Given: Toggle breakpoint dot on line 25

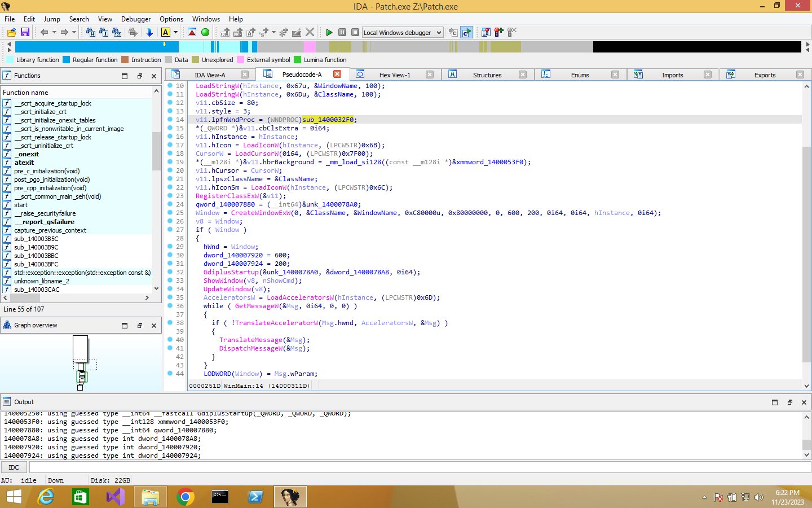Looking at the screenshot, I should click(x=170, y=213).
